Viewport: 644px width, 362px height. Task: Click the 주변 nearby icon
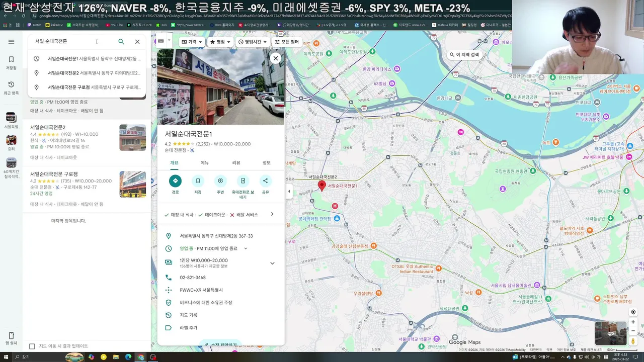(220, 181)
